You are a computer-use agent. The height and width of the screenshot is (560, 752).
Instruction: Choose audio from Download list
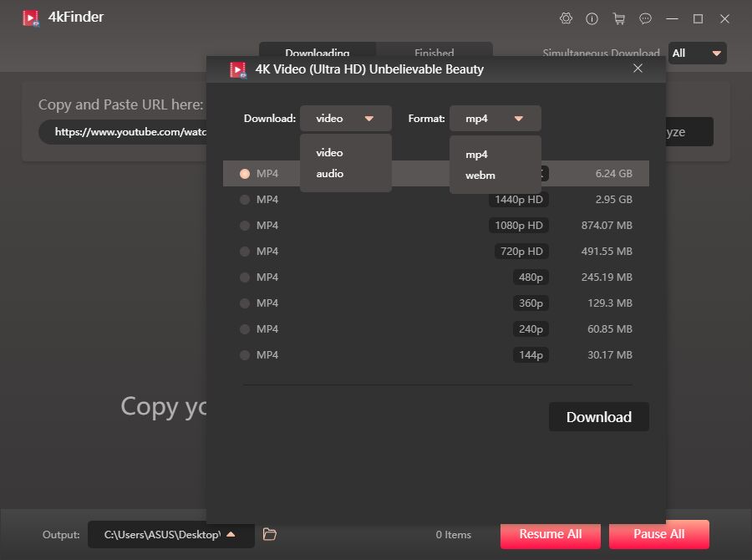(329, 174)
